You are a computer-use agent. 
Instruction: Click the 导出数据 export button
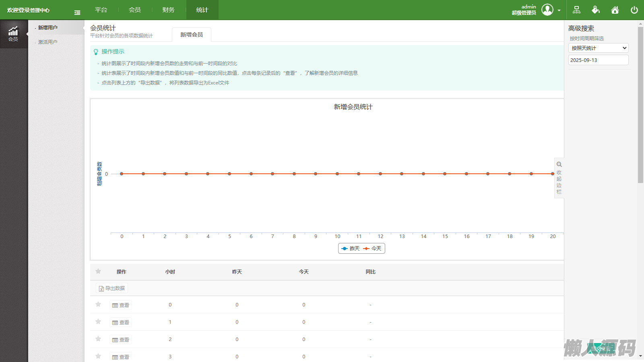pyautogui.click(x=112, y=288)
